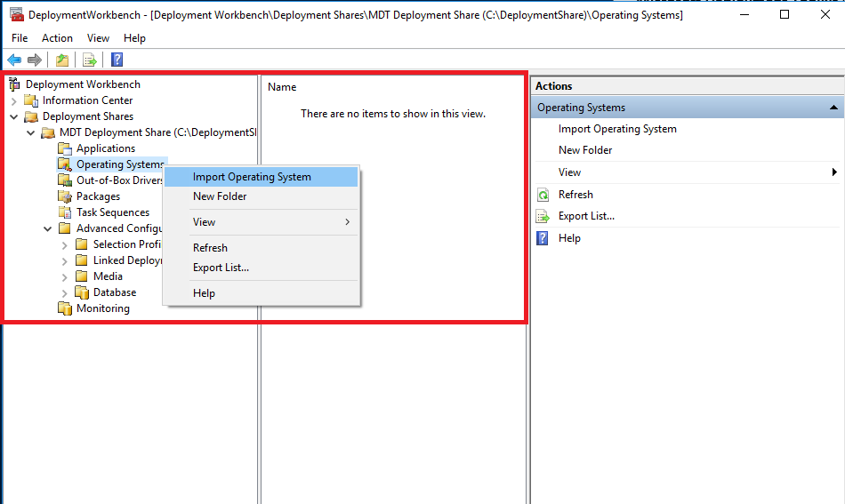This screenshot has width=845, height=504.
Task: Collapse the MDT Deployment Share node
Action: [31, 132]
